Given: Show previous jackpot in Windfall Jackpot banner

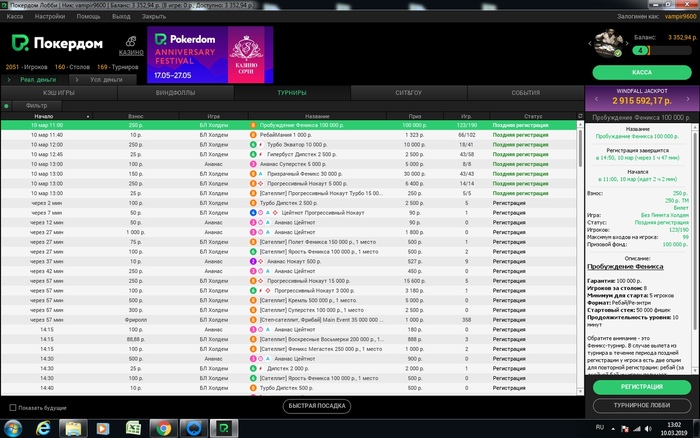Looking at the screenshot, I should tap(596, 99).
